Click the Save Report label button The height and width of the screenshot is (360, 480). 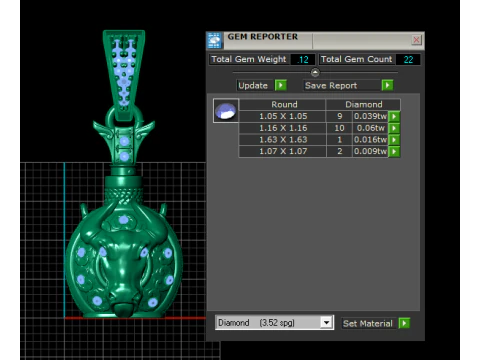pyautogui.click(x=342, y=86)
